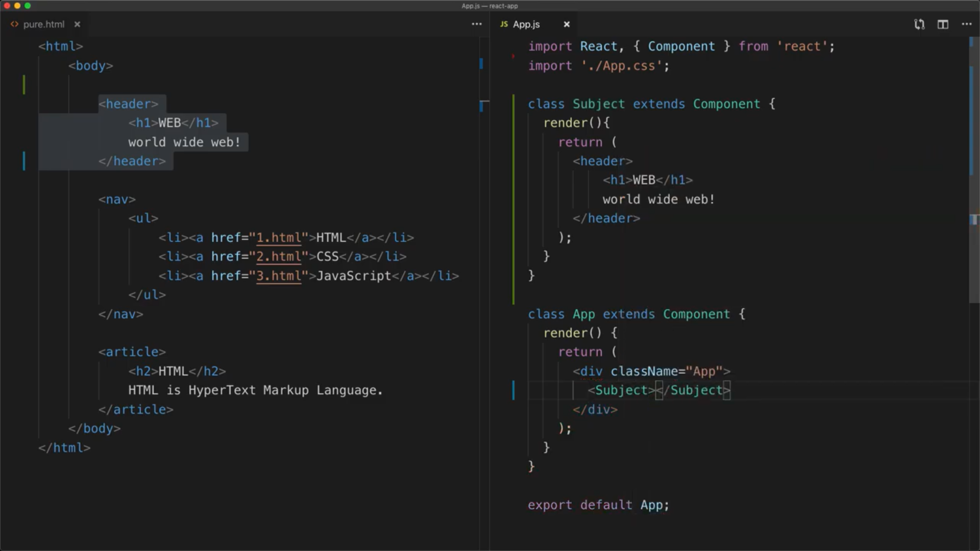Screen dimensions: 980x551
Task: Open More Actions menu in left editor
Action: coord(476,24)
